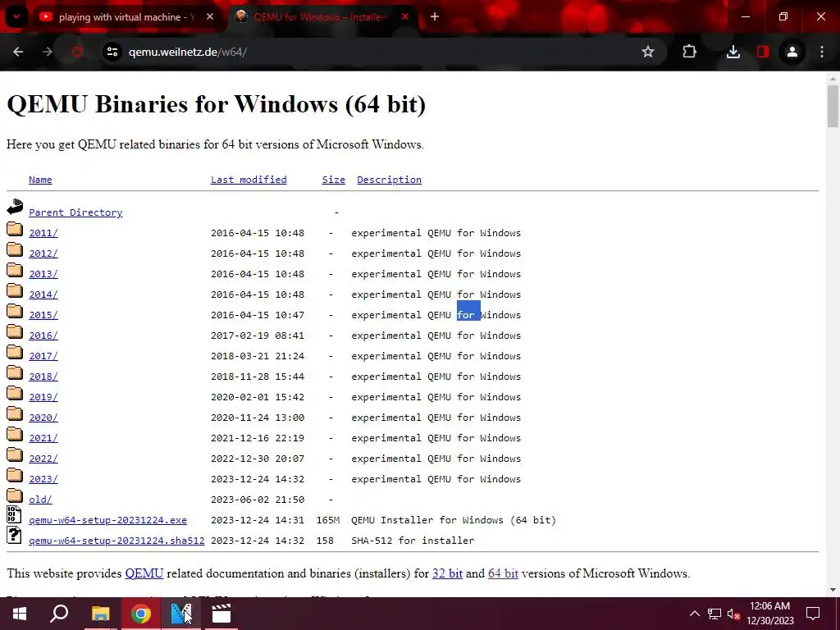Viewport: 840px width, 630px height.
Task: Open the Chrome downloads tray
Action: coord(733,52)
